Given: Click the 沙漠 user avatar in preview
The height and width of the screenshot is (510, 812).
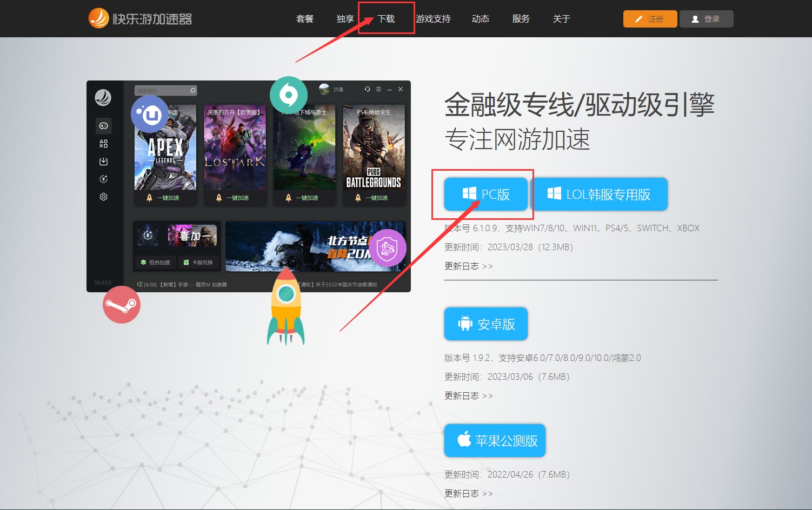Looking at the screenshot, I should (324, 89).
